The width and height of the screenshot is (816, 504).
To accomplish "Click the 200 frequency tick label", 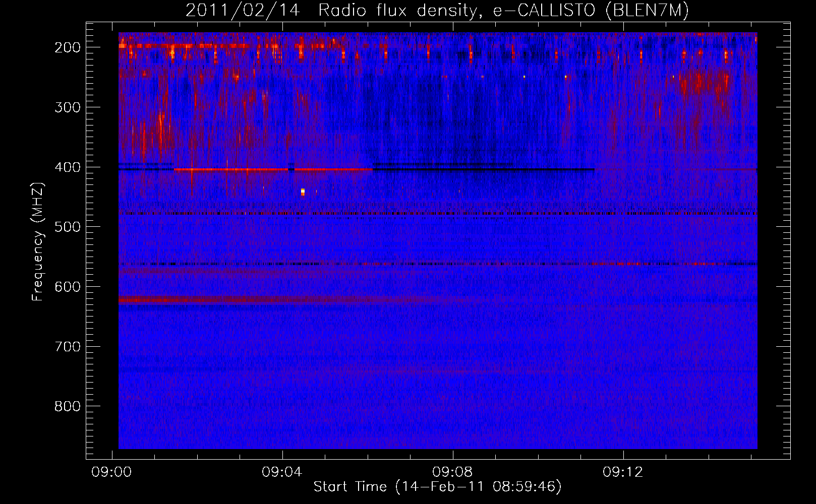I will 68,47.
